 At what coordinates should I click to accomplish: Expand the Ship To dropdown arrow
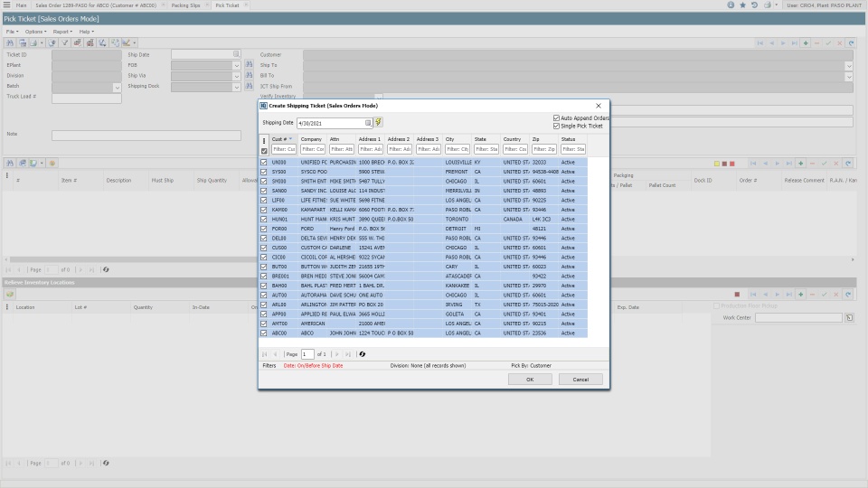[x=849, y=65]
